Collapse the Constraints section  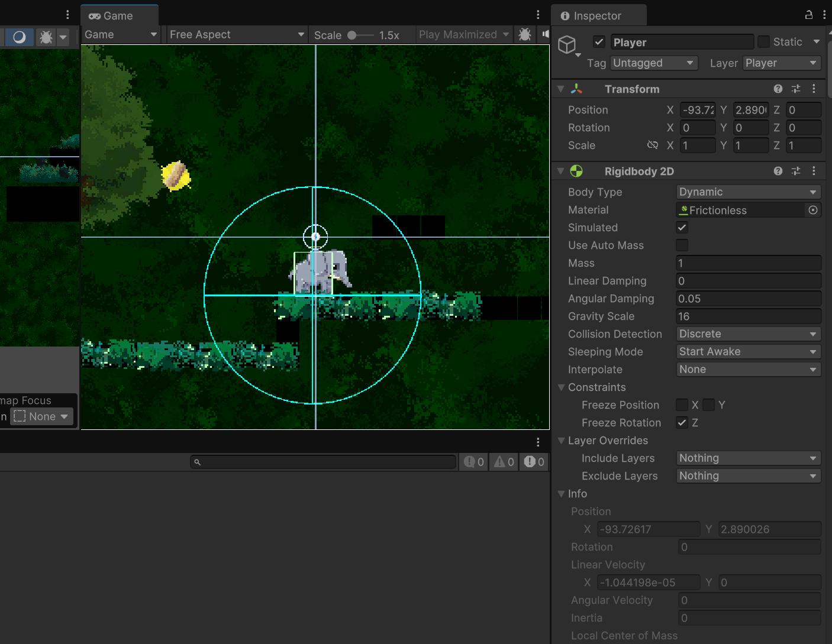coord(561,387)
